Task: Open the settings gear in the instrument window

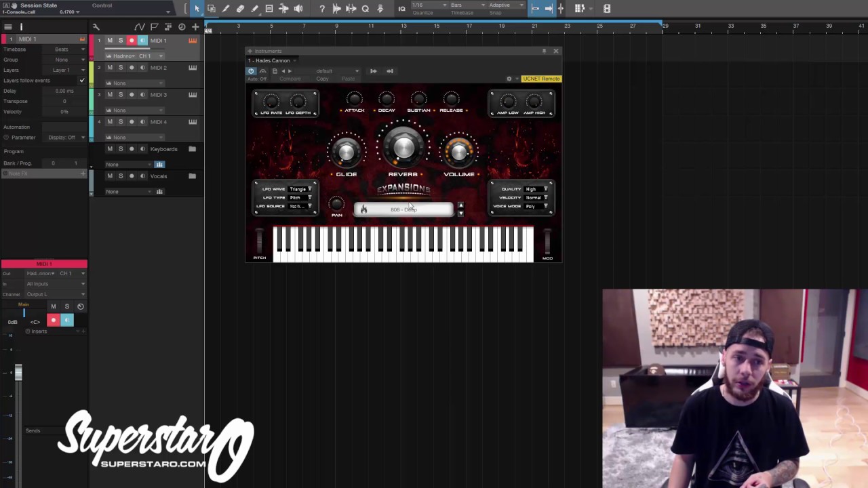Action: click(x=509, y=79)
